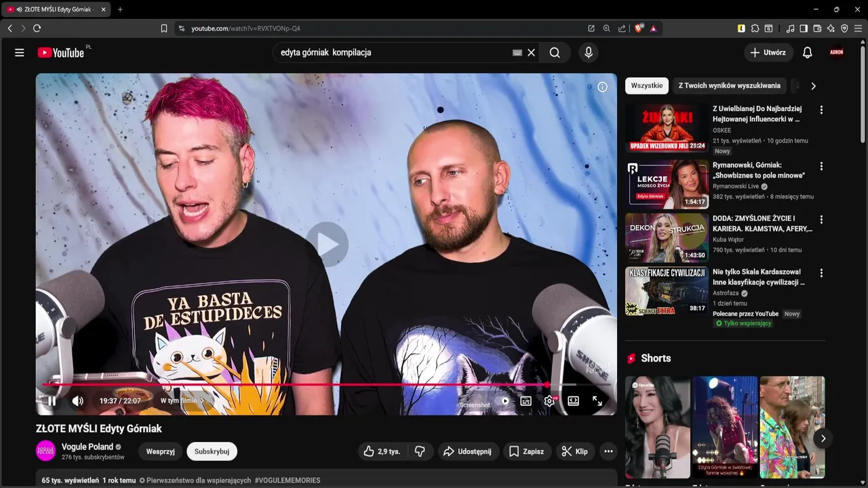Open the Vogule Poland channel name link
Viewport: 868px width, 488px height.
tap(87, 447)
